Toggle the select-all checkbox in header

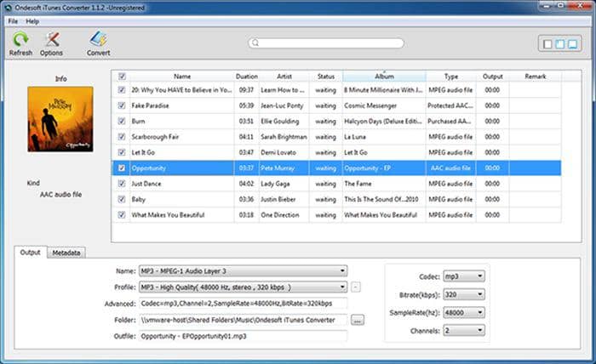(x=122, y=77)
